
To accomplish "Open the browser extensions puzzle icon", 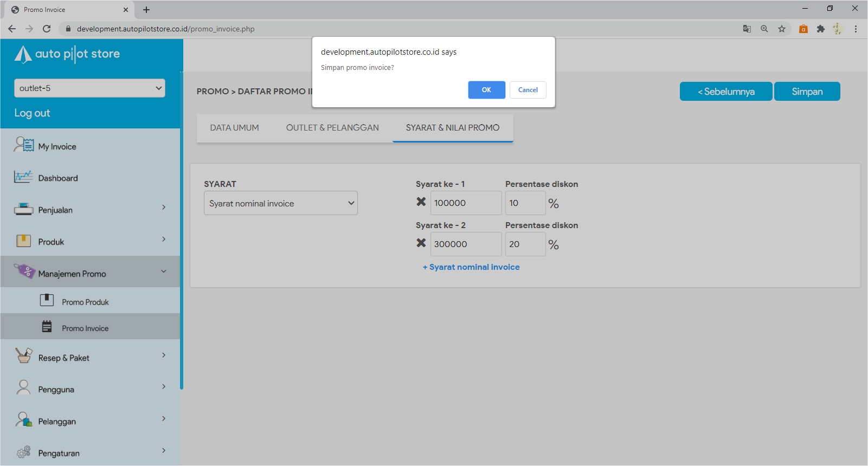I will point(820,29).
